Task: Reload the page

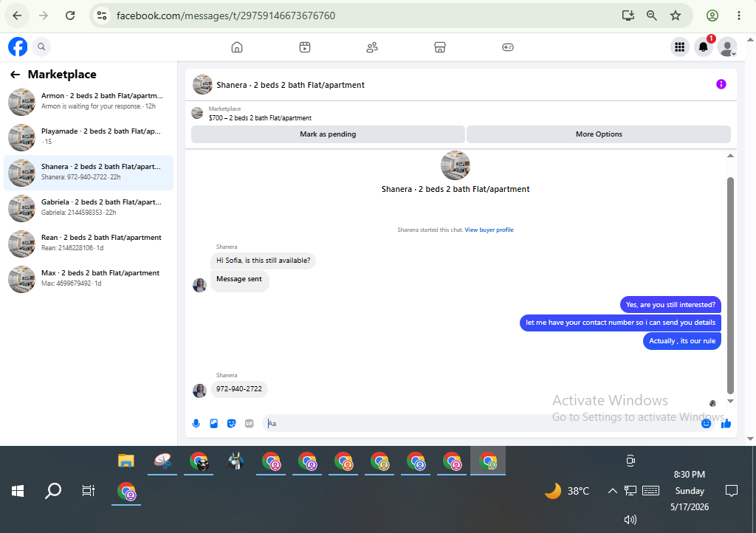Action: click(x=70, y=16)
